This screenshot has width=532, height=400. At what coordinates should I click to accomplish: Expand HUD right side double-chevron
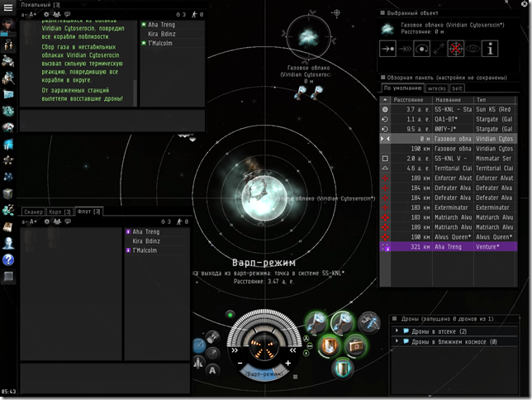click(x=292, y=350)
